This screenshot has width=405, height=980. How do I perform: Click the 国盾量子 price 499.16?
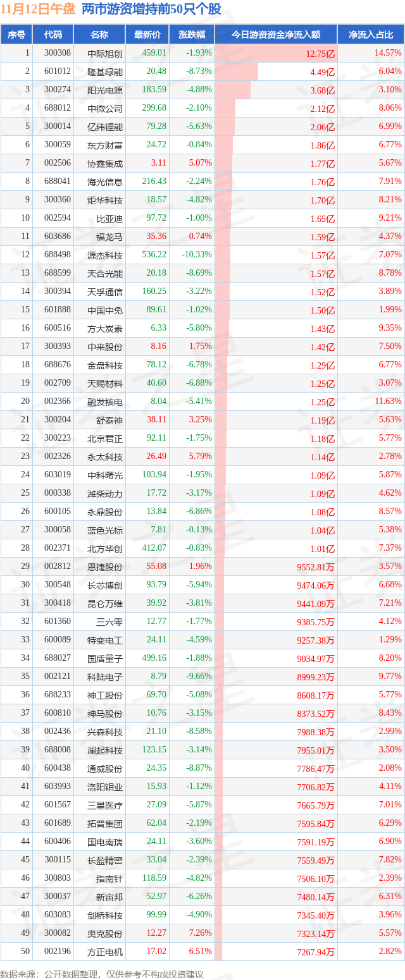pyautogui.click(x=154, y=658)
